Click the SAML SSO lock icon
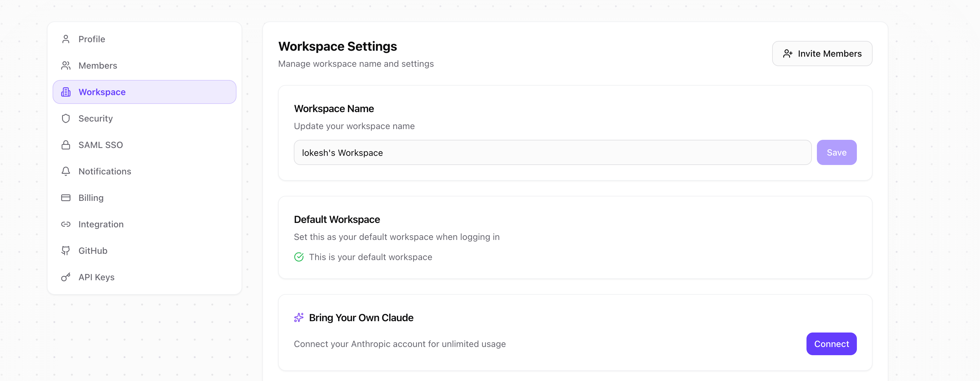The width and height of the screenshot is (980, 381). [x=66, y=145]
